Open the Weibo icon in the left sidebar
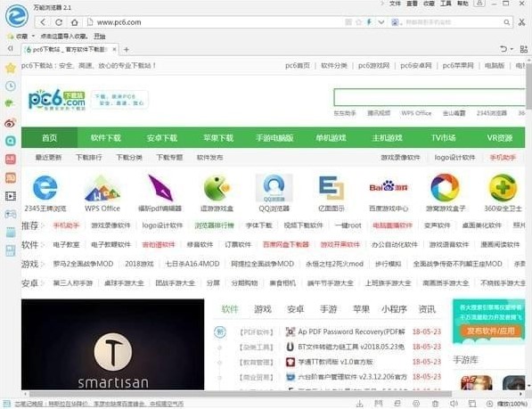The width and height of the screenshot is (532, 409). pos(10,123)
